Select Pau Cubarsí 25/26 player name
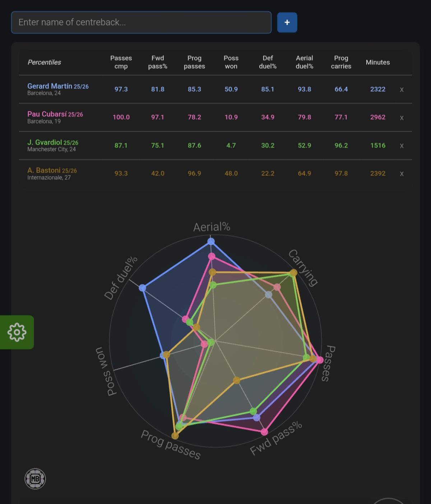Screen dimensions: 431x504 [x=55, y=114]
